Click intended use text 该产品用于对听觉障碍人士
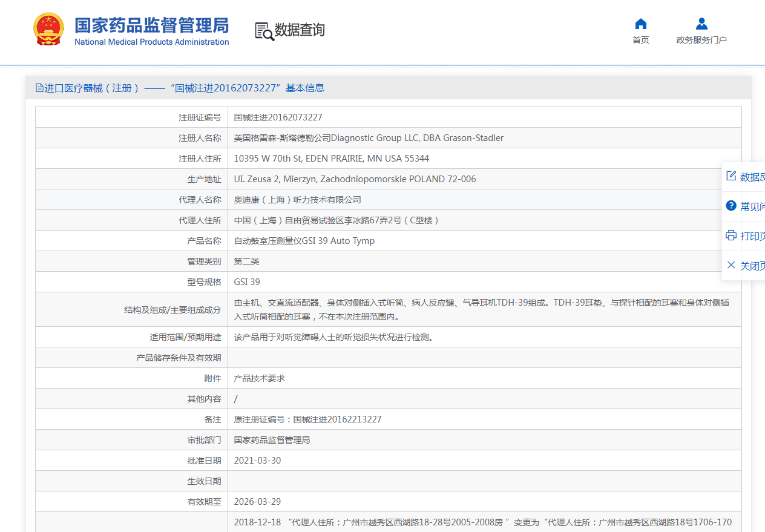This screenshot has height=532, width=765. point(334,337)
